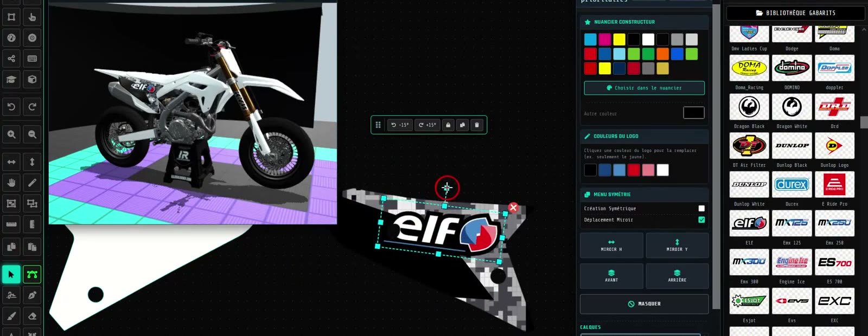Activate the node editing tool
Image resolution: width=868 pixels, height=336 pixels.
(x=32, y=274)
